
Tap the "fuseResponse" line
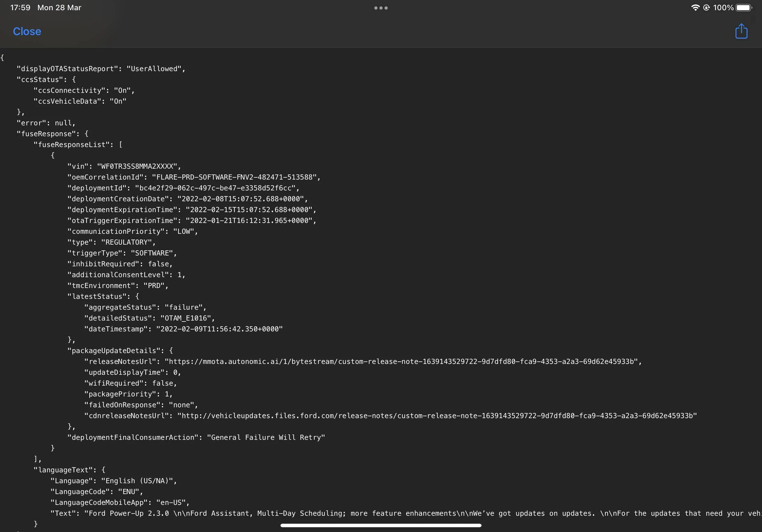[x=52, y=134]
